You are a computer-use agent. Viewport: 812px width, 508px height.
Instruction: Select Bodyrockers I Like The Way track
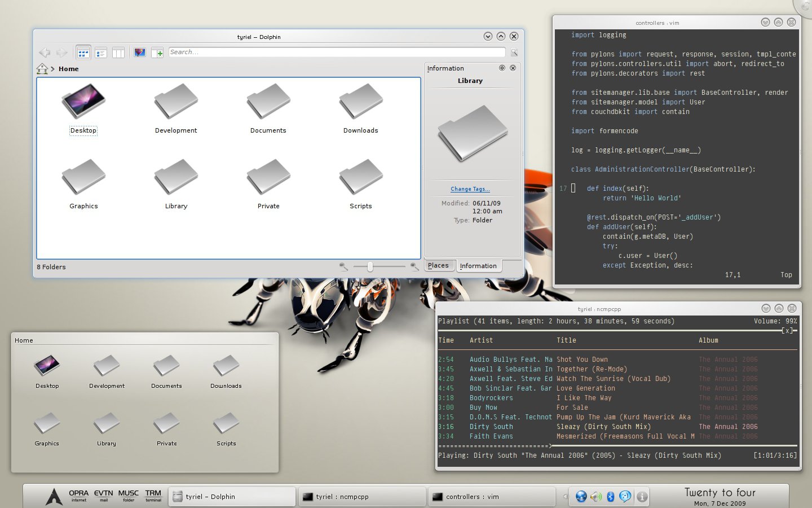pyautogui.click(x=617, y=398)
